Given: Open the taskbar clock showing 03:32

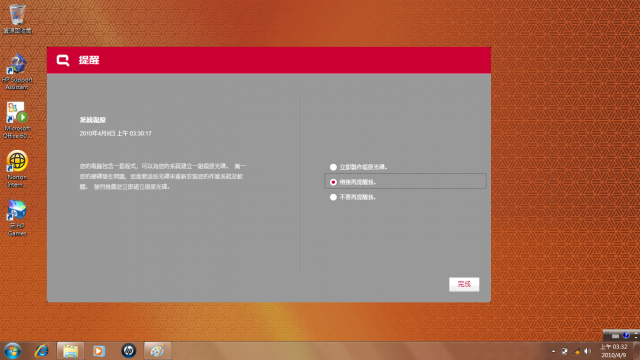Looking at the screenshot, I should 613,351.
